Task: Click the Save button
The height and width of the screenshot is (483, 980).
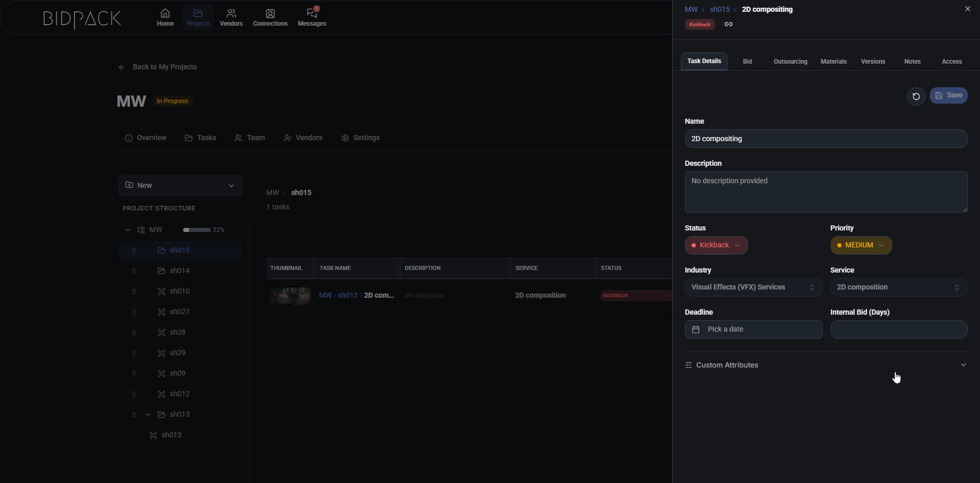Action: 948,95
